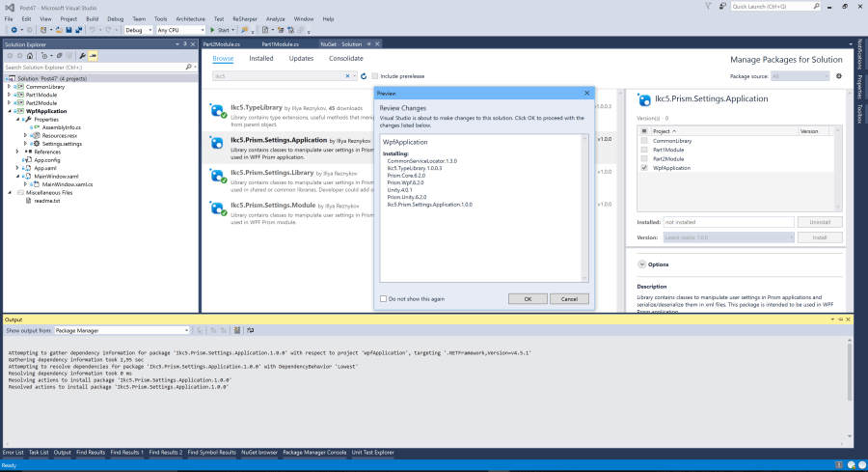Open the Error List tab
The image size is (868, 472).
pos(14,453)
